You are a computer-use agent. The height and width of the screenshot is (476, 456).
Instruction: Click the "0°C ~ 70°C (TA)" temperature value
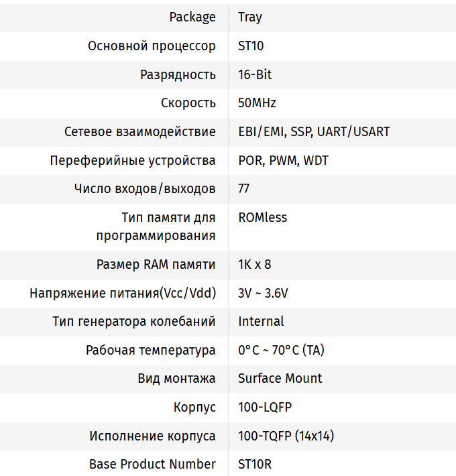click(281, 350)
